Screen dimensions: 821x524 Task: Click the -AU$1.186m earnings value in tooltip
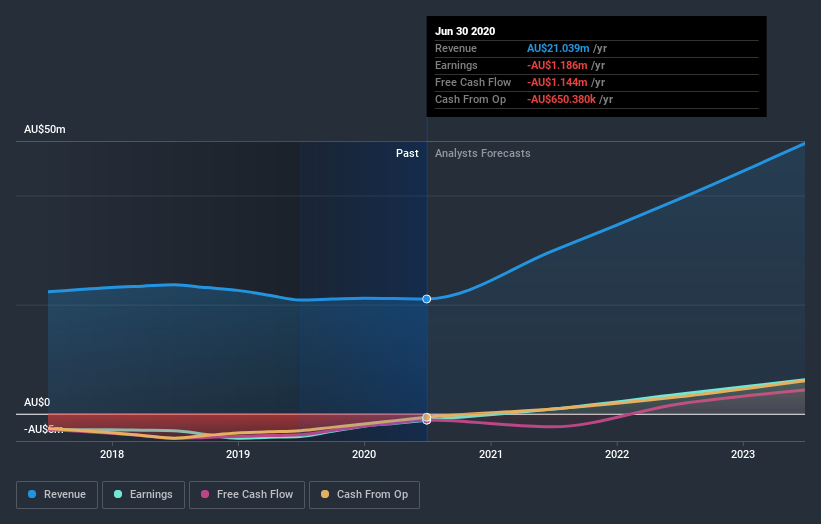tap(557, 65)
